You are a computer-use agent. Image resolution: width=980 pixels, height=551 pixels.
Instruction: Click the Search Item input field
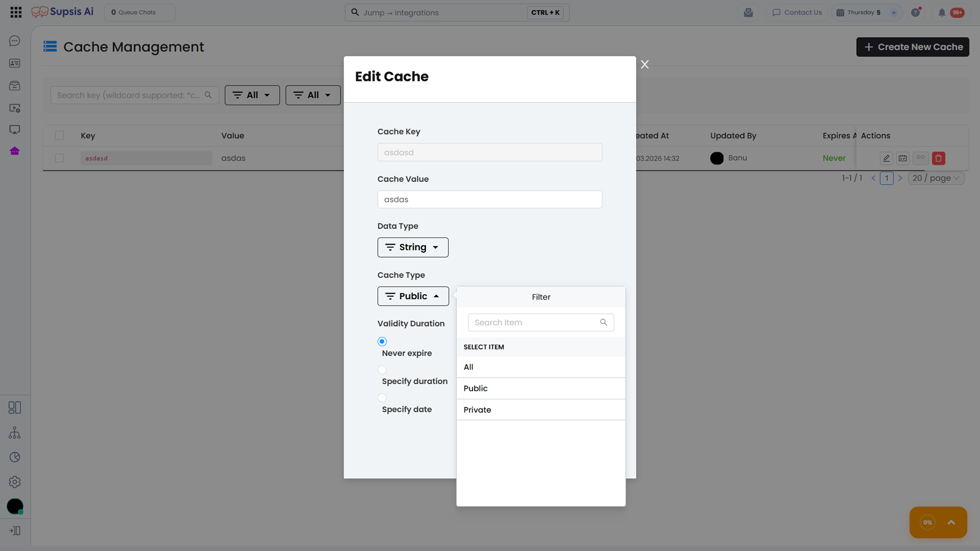[541, 323]
